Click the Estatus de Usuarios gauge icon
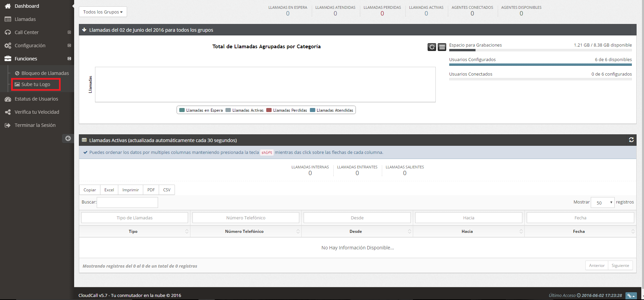 pos(8,99)
